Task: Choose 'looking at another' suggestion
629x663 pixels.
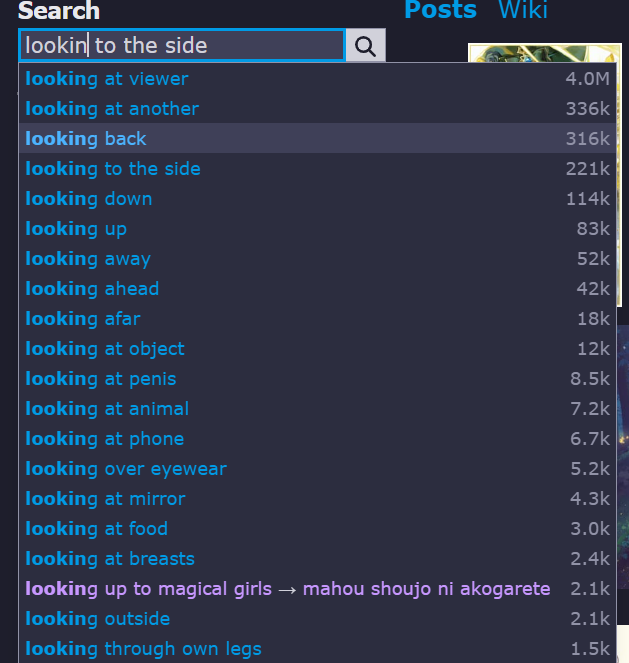Action: point(317,109)
